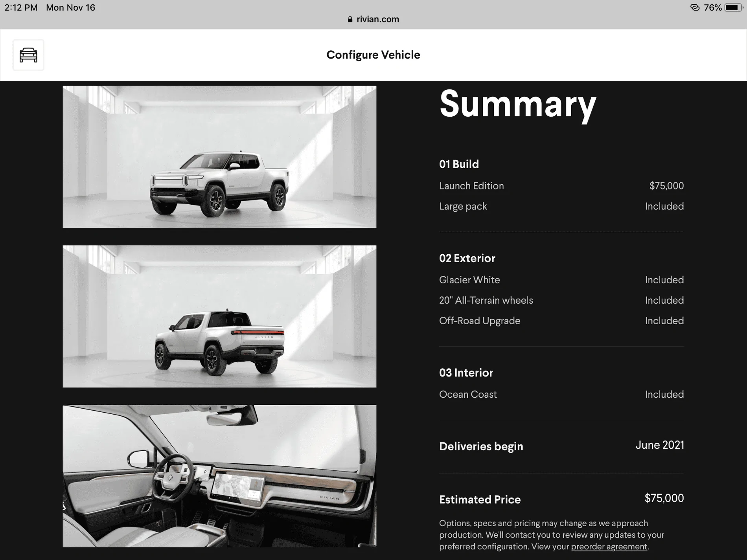Screen dimensions: 747x560
Task: Select the Estimated Price $75,000 value
Action: [664, 498]
